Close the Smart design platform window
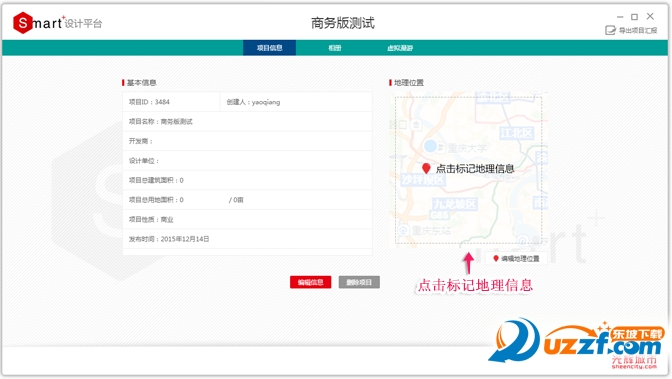This screenshot has width=672, height=379. click(650, 16)
